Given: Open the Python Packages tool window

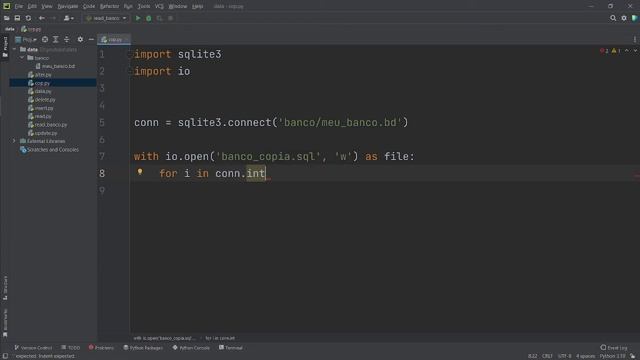Looking at the screenshot, I should click(x=143, y=348).
